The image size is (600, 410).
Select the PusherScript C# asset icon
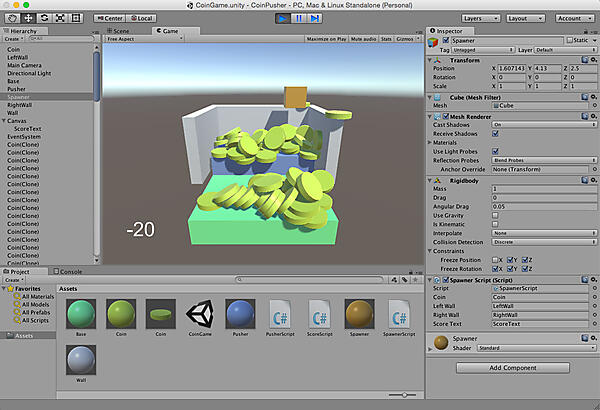pos(282,315)
